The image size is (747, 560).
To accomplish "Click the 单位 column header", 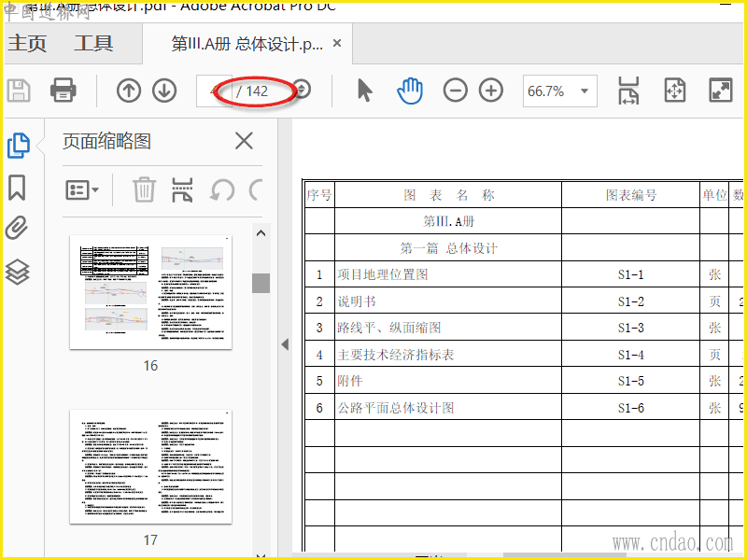I will click(714, 195).
